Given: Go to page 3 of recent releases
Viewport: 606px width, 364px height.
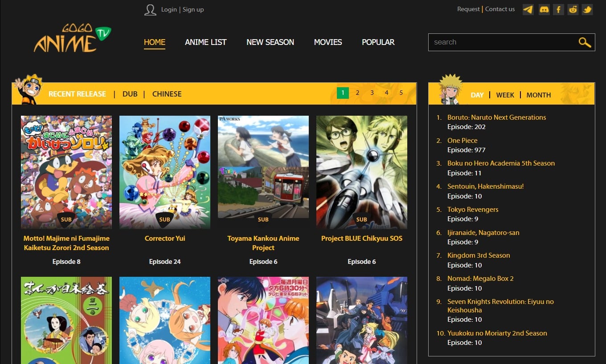Looking at the screenshot, I should point(372,93).
